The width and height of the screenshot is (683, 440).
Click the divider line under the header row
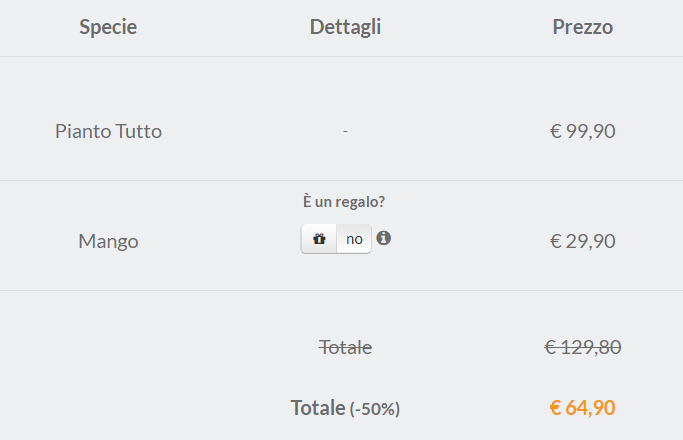[x=341, y=57]
